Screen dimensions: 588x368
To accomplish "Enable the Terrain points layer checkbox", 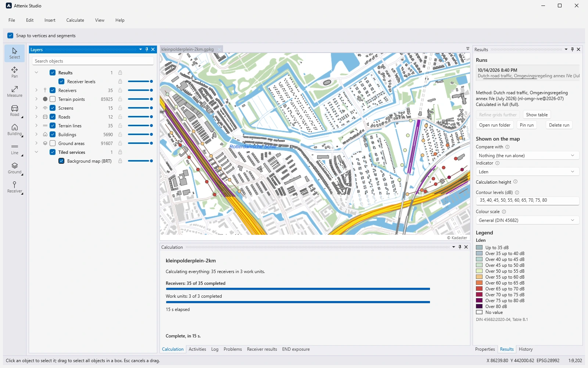I will [x=53, y=99].
